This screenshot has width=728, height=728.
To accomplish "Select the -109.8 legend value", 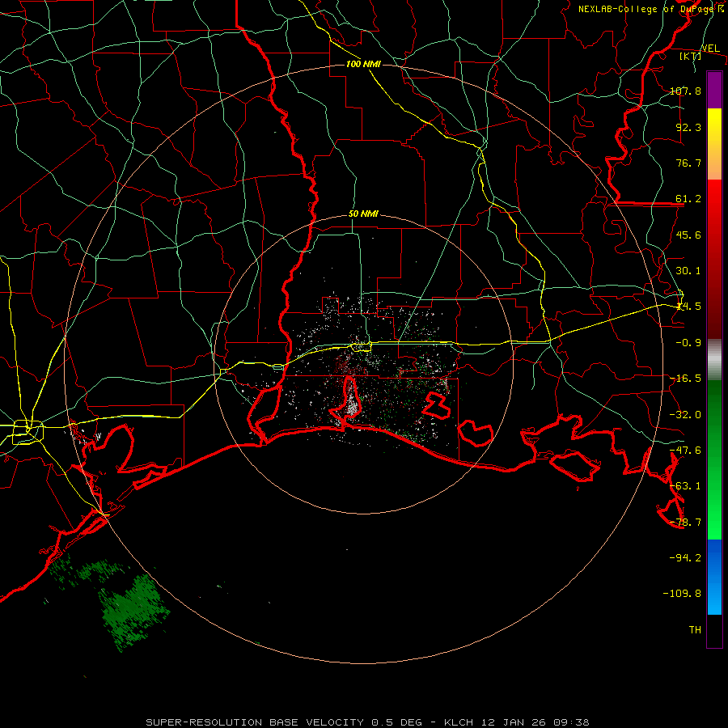I will [683, 594].
